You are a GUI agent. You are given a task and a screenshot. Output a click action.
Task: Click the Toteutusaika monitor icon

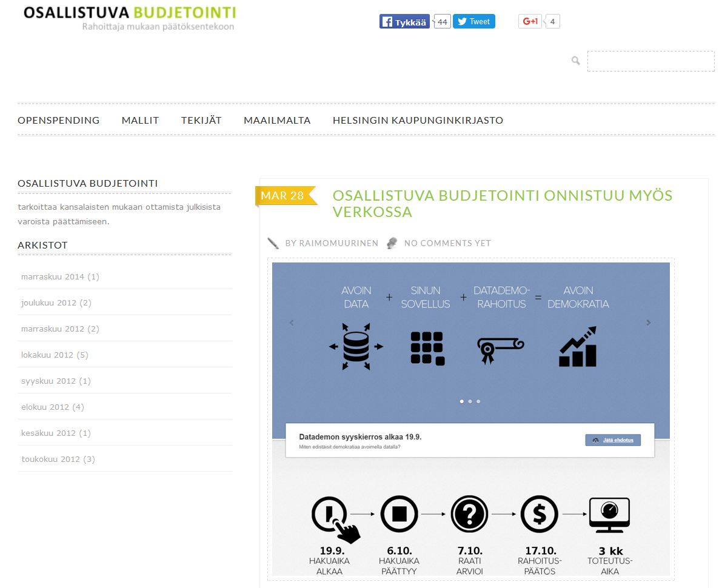(x=609, y=515)
